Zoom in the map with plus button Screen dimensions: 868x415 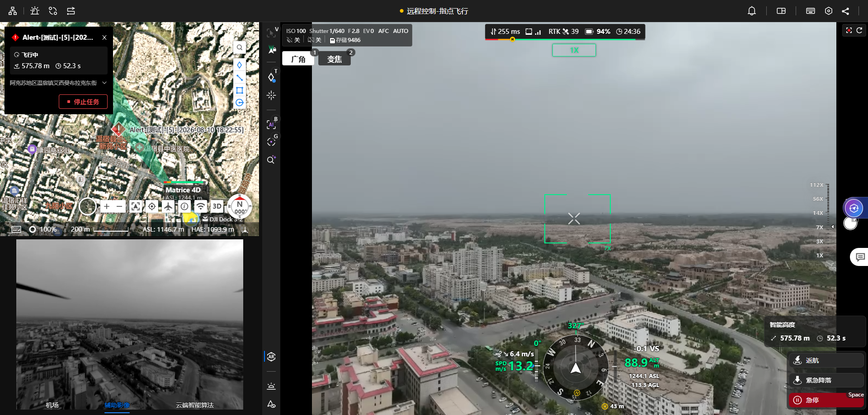pos(107,206)
